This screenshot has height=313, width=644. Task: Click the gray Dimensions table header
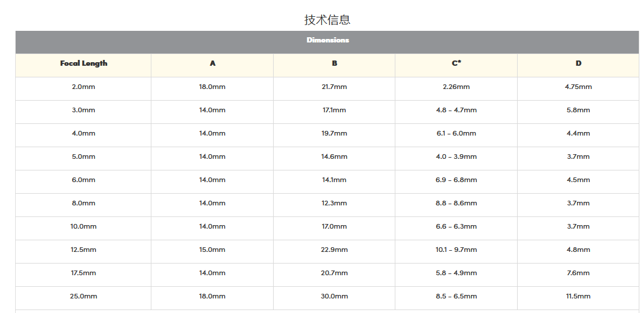[x=327, y=40]
